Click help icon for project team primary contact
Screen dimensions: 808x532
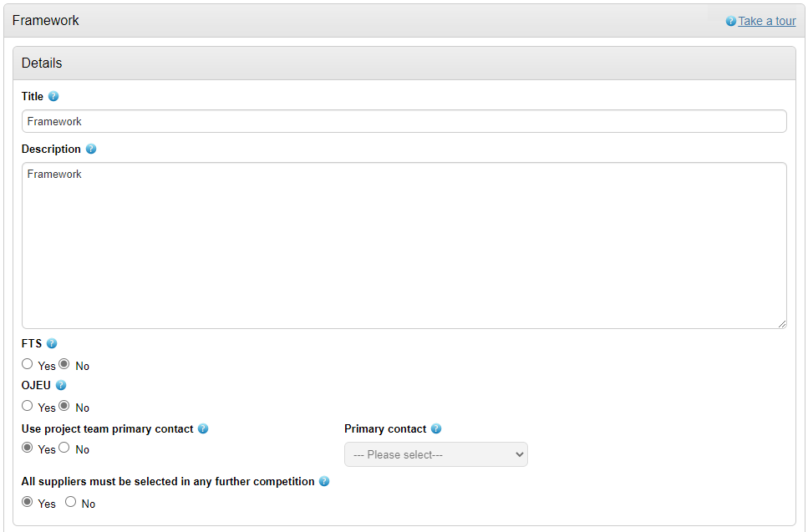(x=203, y=428)
